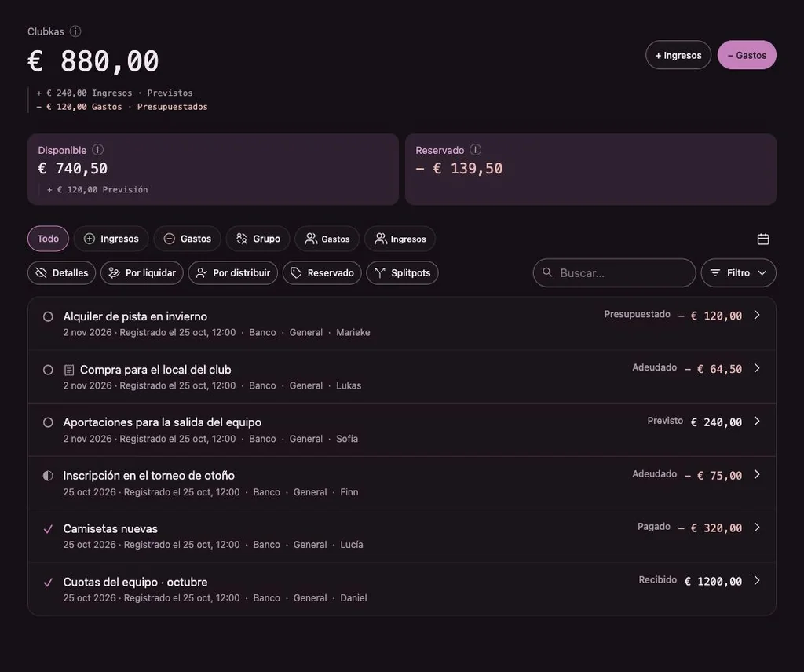This screenshot has height=672, width=804.
Task: Click + € 120,00 Previsión text
Action: tap(97, 190)
